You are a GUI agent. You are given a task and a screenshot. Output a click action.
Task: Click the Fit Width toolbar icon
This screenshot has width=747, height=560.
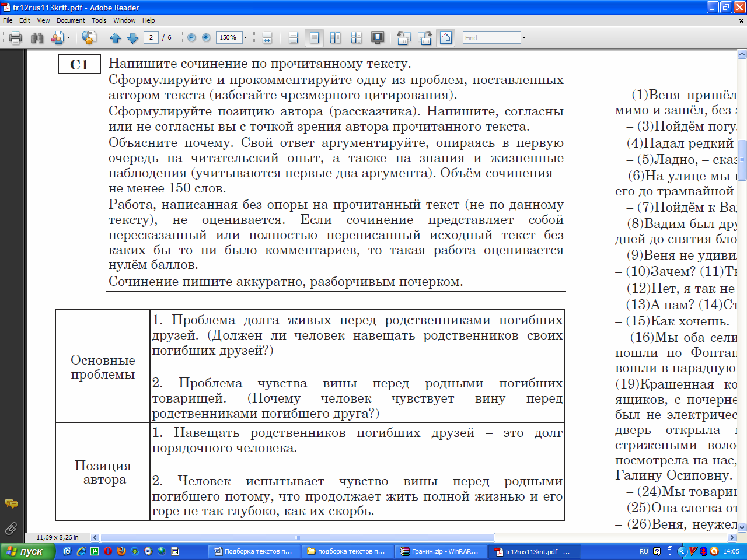tap(267, 38)
